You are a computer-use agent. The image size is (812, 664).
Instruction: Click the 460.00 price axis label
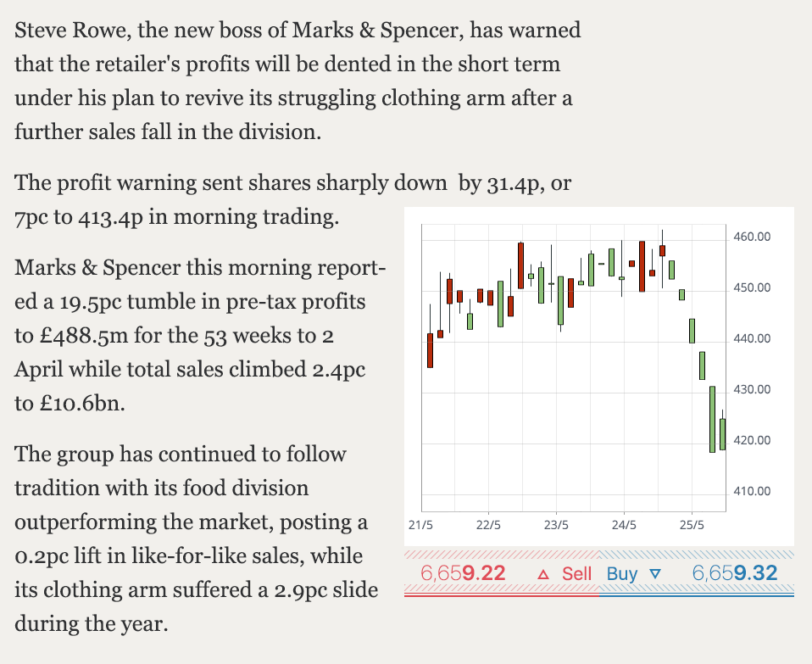point(751,237)
